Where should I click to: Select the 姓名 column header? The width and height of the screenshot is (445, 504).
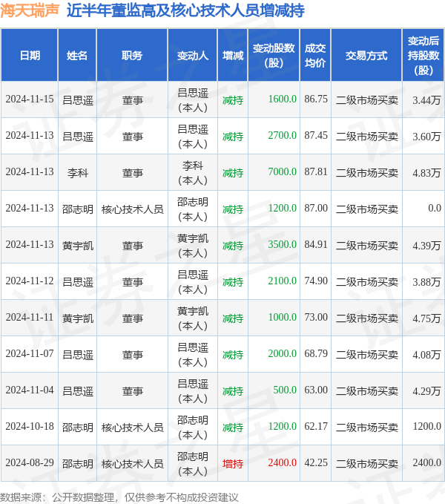pos(77,55)
